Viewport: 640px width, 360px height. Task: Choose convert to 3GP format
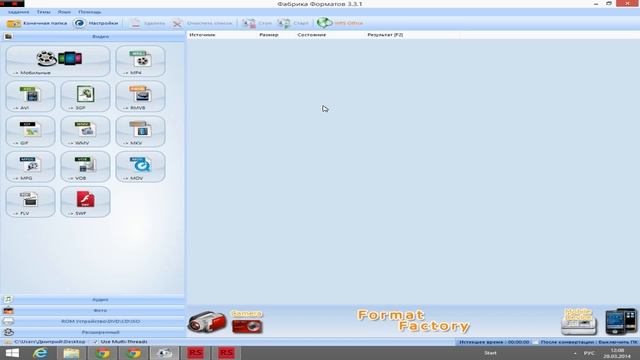pos(85,96)
